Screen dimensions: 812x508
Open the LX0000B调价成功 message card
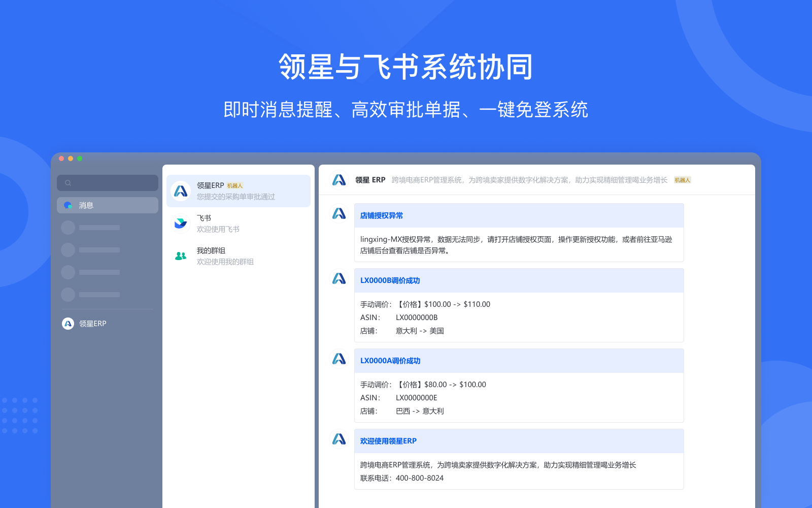coord(519,305)
